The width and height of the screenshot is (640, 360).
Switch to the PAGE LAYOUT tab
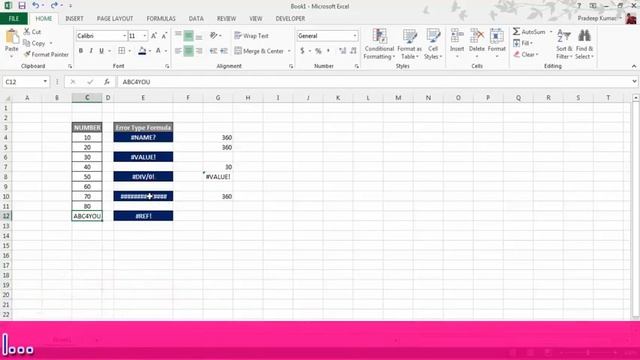coord(115,19)
